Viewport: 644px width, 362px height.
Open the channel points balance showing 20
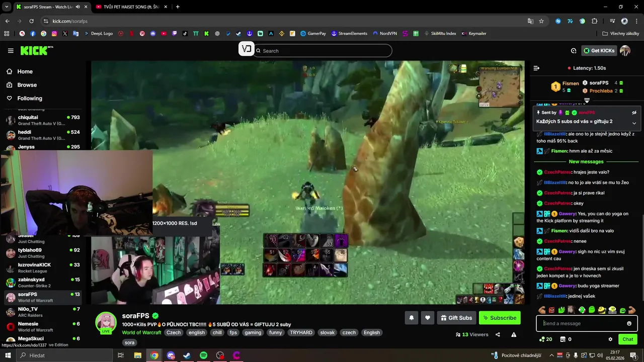[545, 339]
